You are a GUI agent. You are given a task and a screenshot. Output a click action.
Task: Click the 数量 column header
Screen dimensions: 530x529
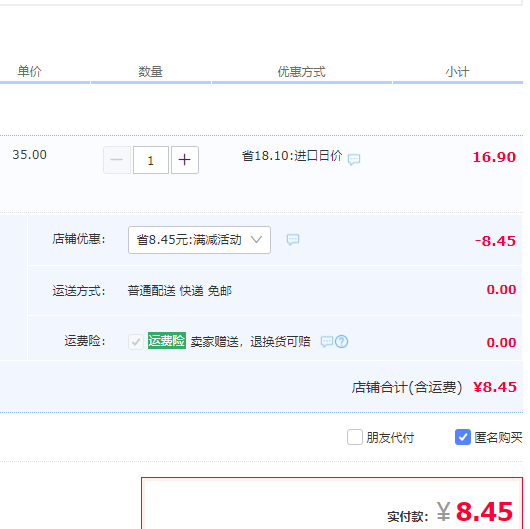coord(150,72)
